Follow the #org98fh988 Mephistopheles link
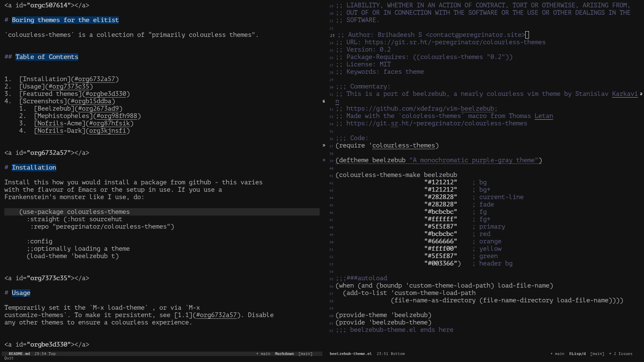This screenshot has height=362, width=644. [117, 116]
